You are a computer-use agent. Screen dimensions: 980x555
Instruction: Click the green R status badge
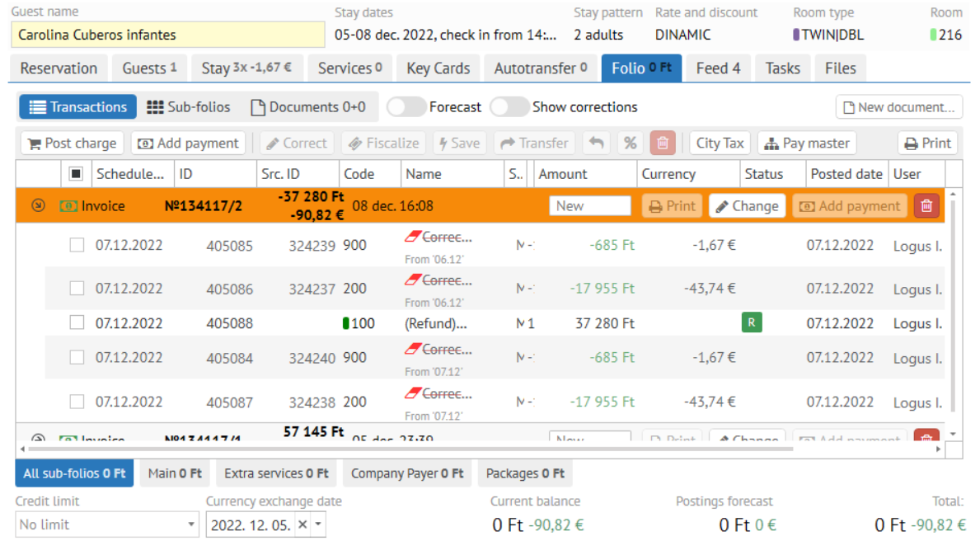[752, 323]
